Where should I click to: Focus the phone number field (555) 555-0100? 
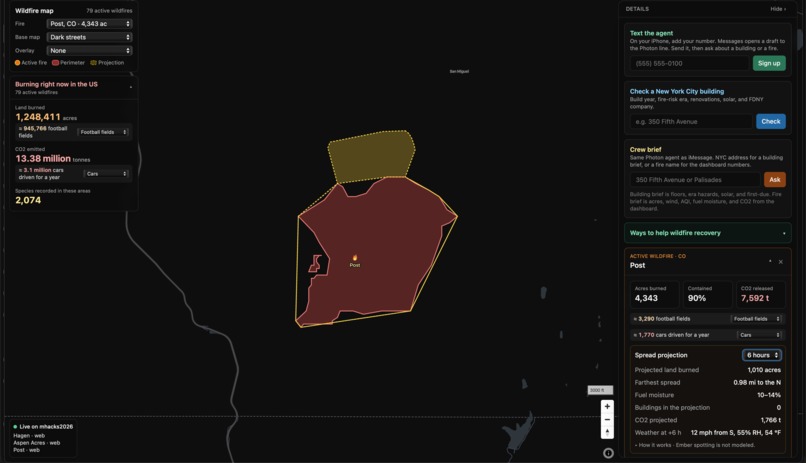689,63
